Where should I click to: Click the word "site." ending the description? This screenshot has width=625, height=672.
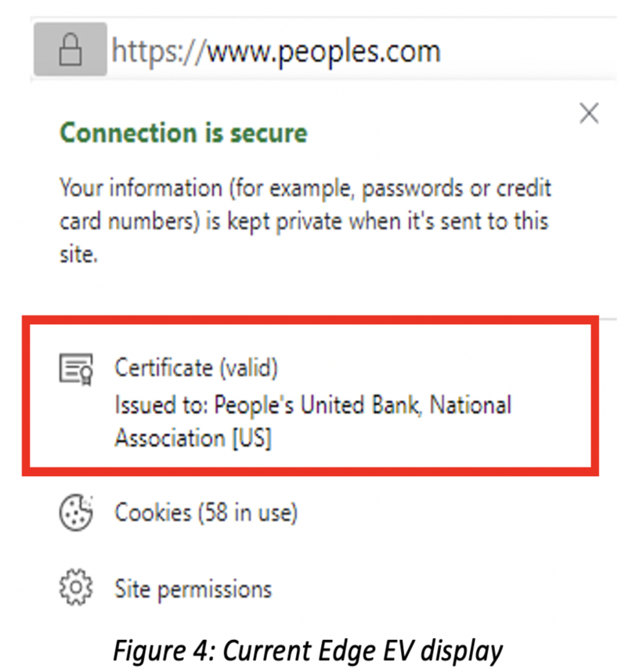point(78,255)
